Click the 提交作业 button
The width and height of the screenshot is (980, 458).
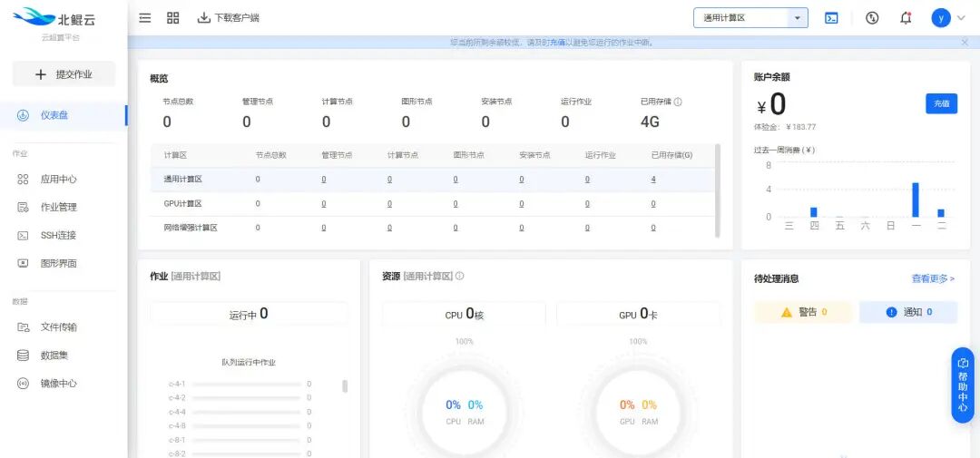pos(64,73)
